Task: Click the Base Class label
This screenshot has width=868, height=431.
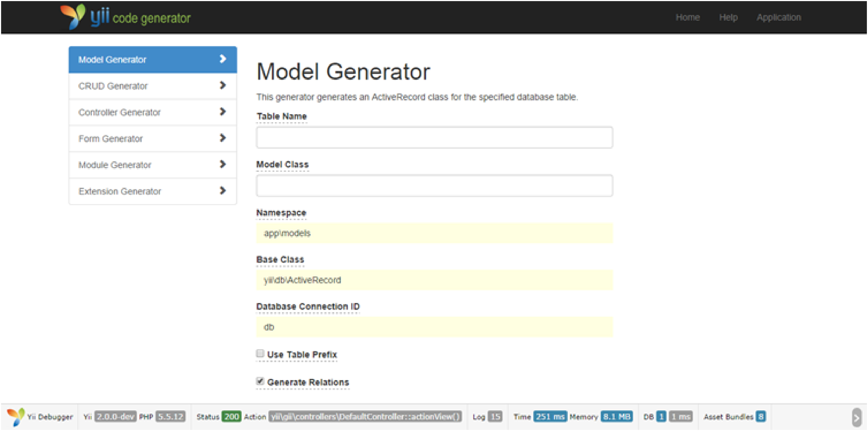Action: (280, 260)
